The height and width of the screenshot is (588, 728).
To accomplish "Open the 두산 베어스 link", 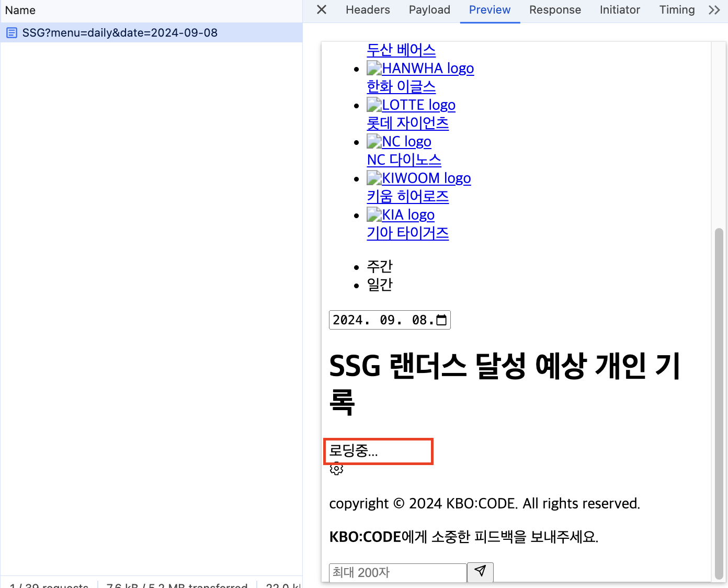I will 401,50.
